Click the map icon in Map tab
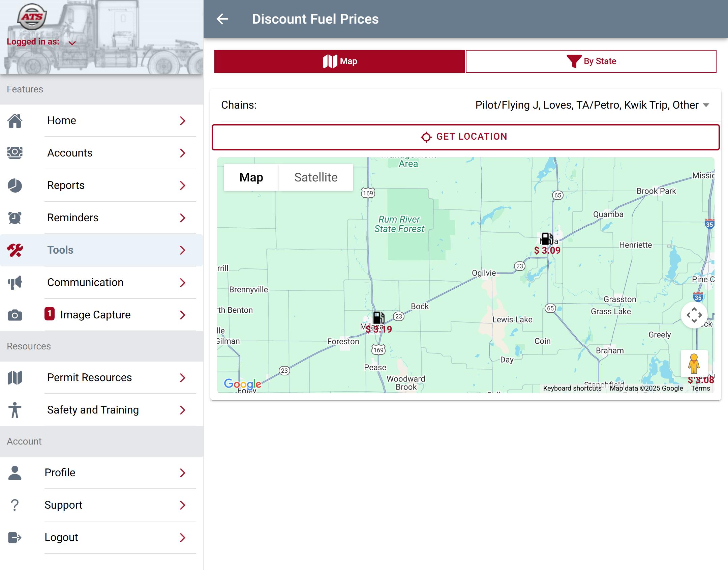This screenshot has width=728, height=570. click(330, 61)
